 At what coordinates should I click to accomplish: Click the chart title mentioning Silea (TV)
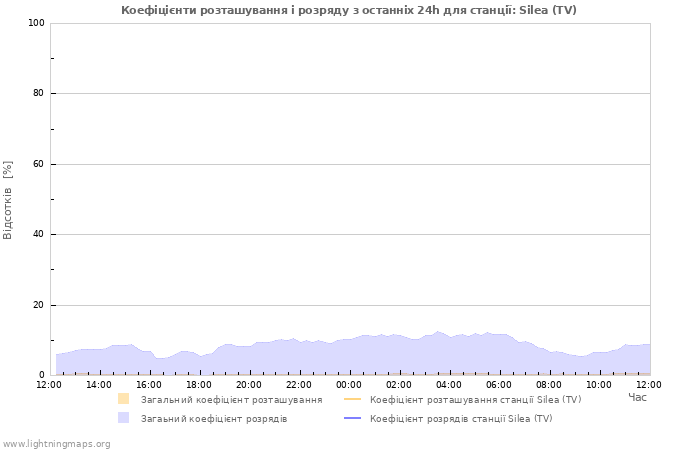349,10
